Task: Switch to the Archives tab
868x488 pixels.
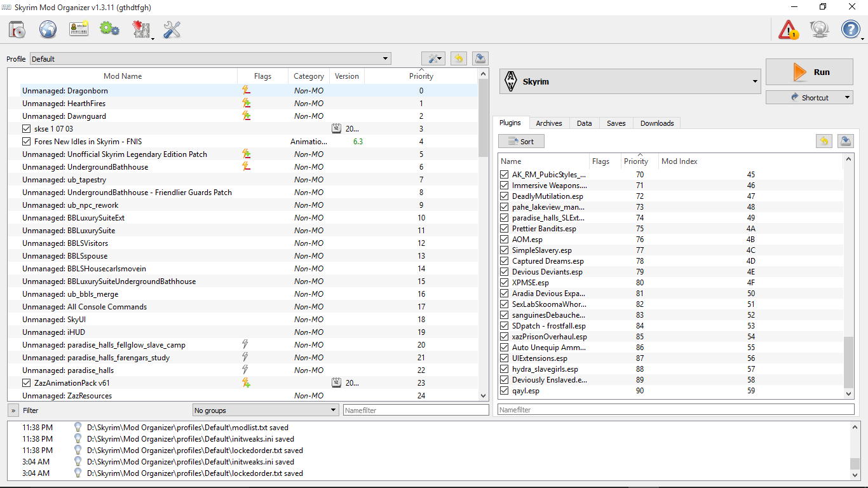Action: click(x=548, y=123)
